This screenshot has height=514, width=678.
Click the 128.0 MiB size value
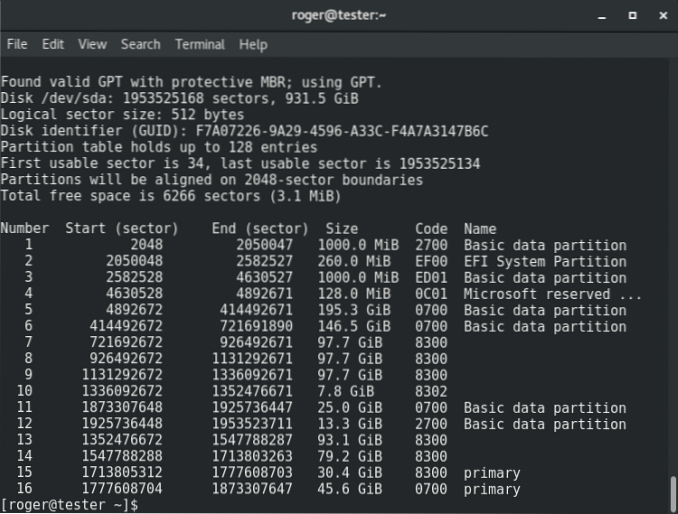pos(354,294)
